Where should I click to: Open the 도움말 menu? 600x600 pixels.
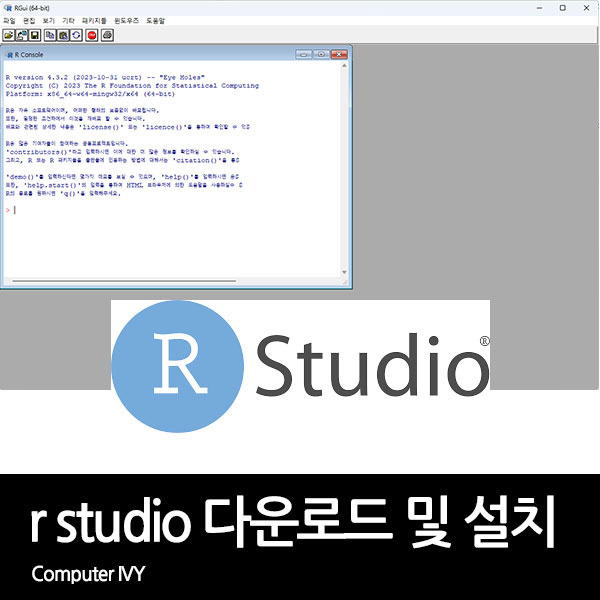click(155, 21)
